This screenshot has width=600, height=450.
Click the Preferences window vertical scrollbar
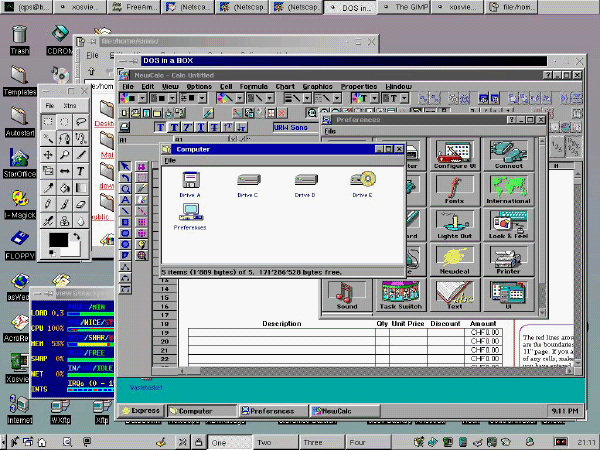(542, 227)
